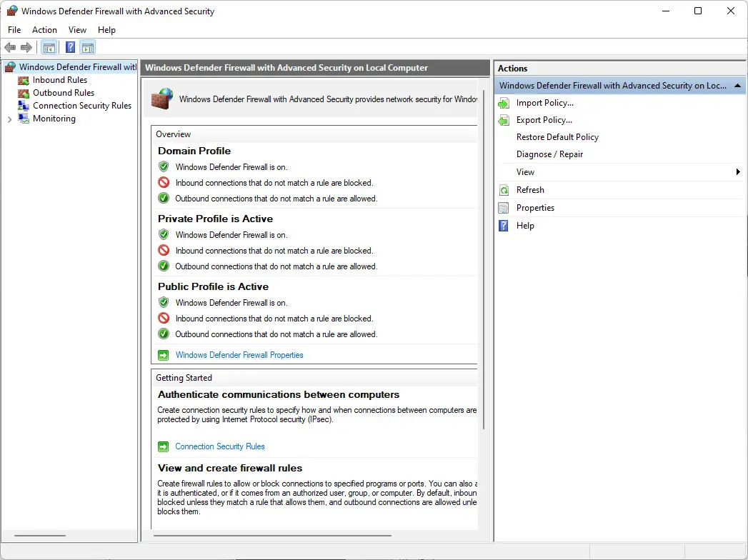This screenshot has height=560, width=748.
Task: Expand the Monitoring tree node
Action: [9, 119]
